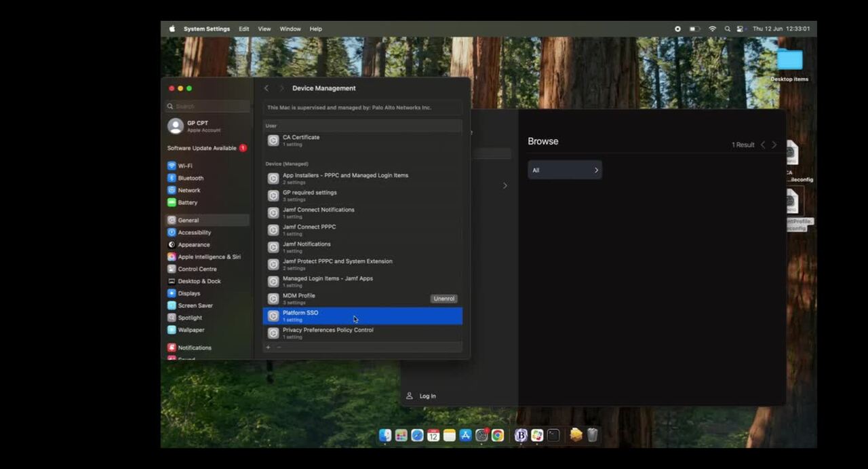Open Terminal from the Dock

[553, 436]
